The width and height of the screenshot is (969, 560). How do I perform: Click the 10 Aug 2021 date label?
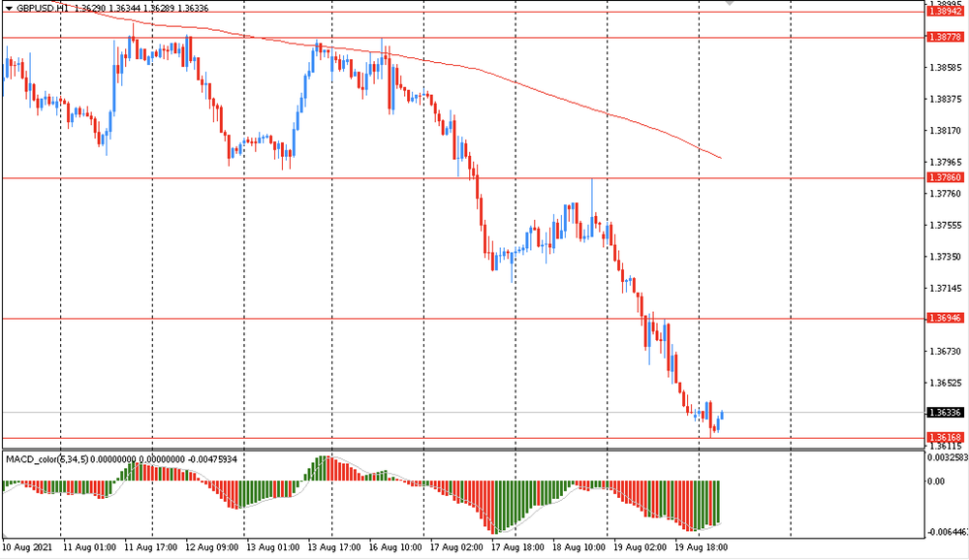click(x=27, y=547)
